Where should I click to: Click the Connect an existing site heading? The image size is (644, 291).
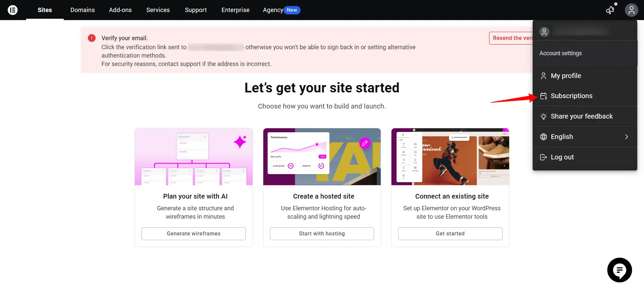[x=452, y=197]
